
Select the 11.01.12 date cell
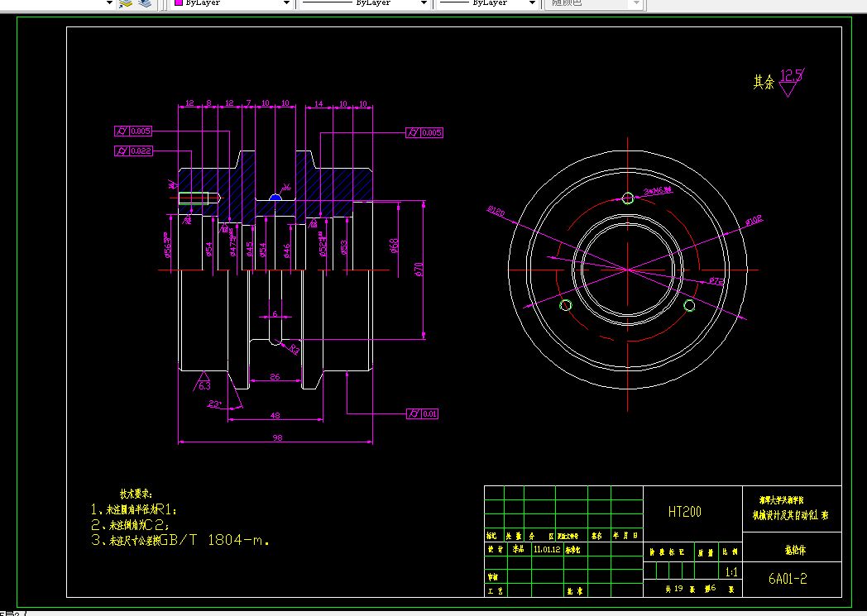point(547,550)
